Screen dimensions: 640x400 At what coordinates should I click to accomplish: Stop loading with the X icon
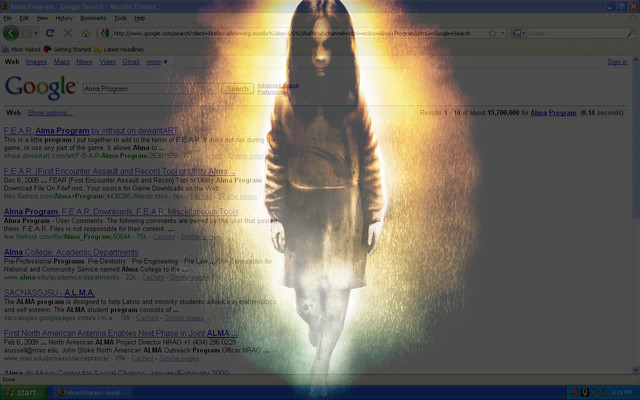click(x=68, y=33)
